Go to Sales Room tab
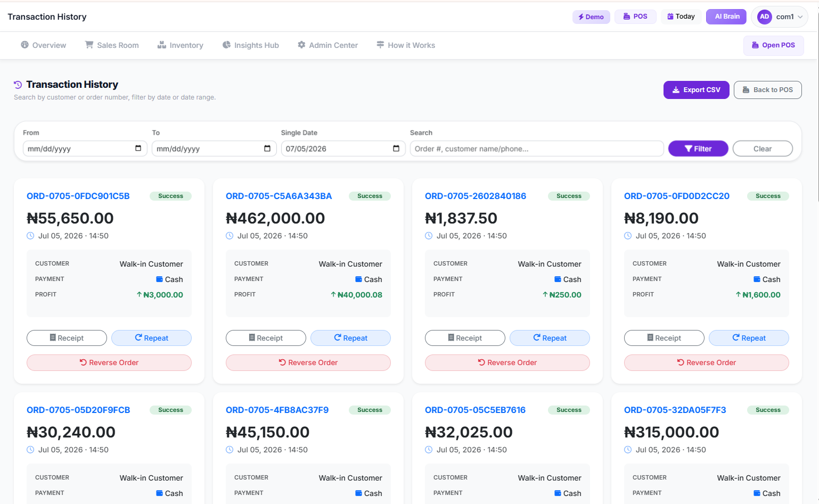 tap(112, 45)
